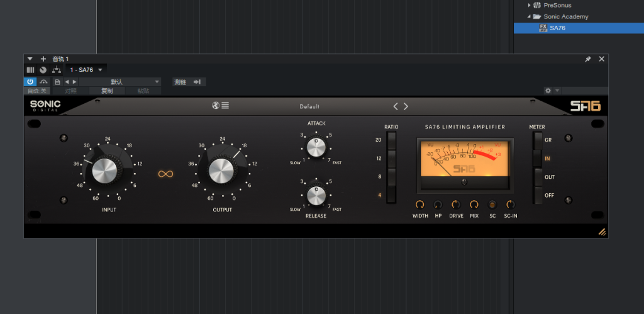Viewport: 644px width, 314px height.
Task: Toggle the infinity link icon
Action: tap(165, 174)
